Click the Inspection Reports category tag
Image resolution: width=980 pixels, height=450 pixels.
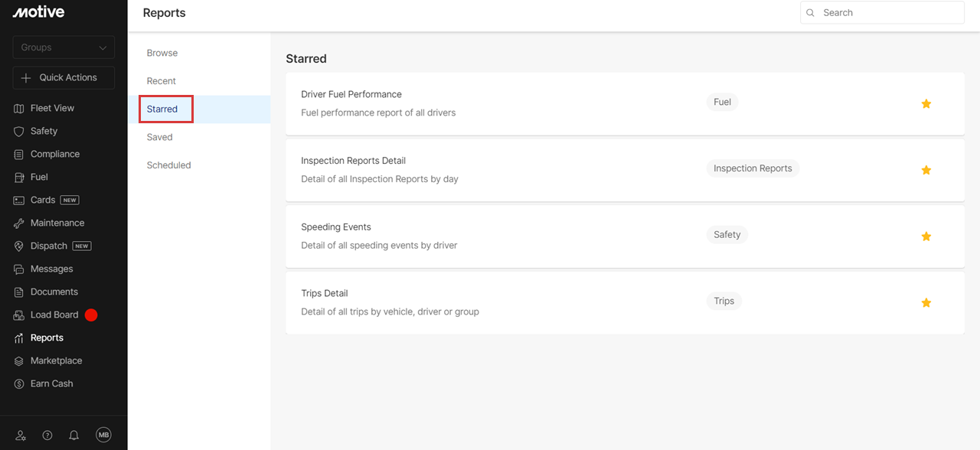pos(753,168)
